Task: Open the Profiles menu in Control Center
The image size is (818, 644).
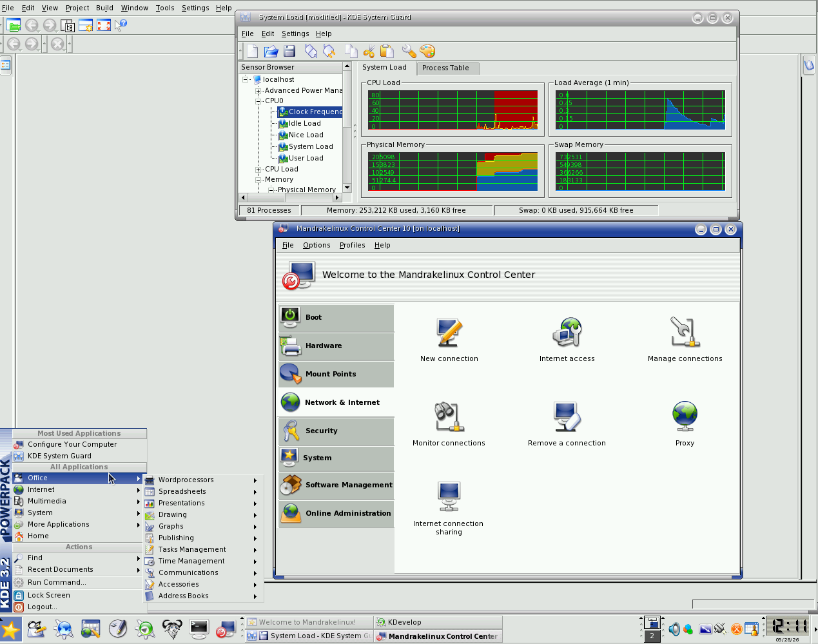Action: pyautogui.click(x=352, y=245)
